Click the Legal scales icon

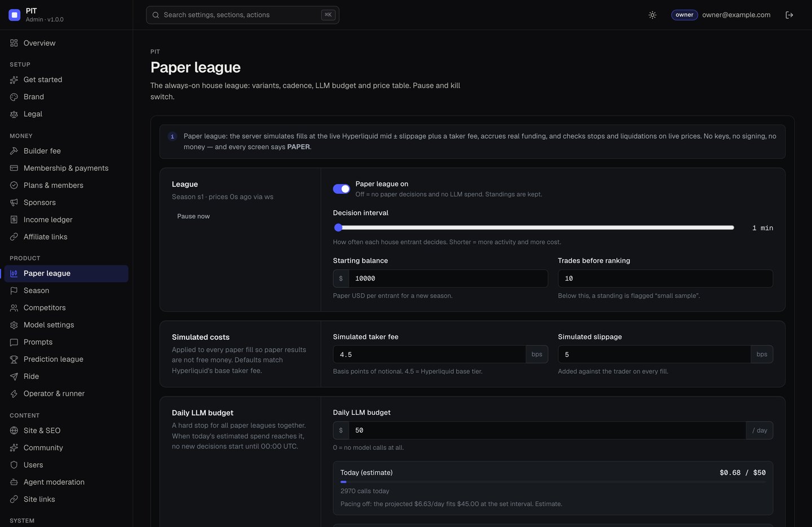pyautogui.click(x=14, y=114)
